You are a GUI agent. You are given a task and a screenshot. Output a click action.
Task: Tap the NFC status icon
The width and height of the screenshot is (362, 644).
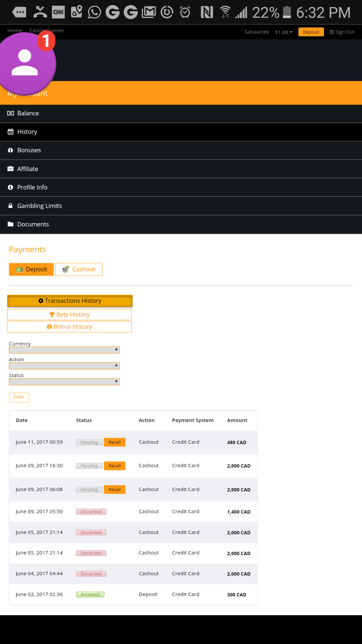point(207,12)
